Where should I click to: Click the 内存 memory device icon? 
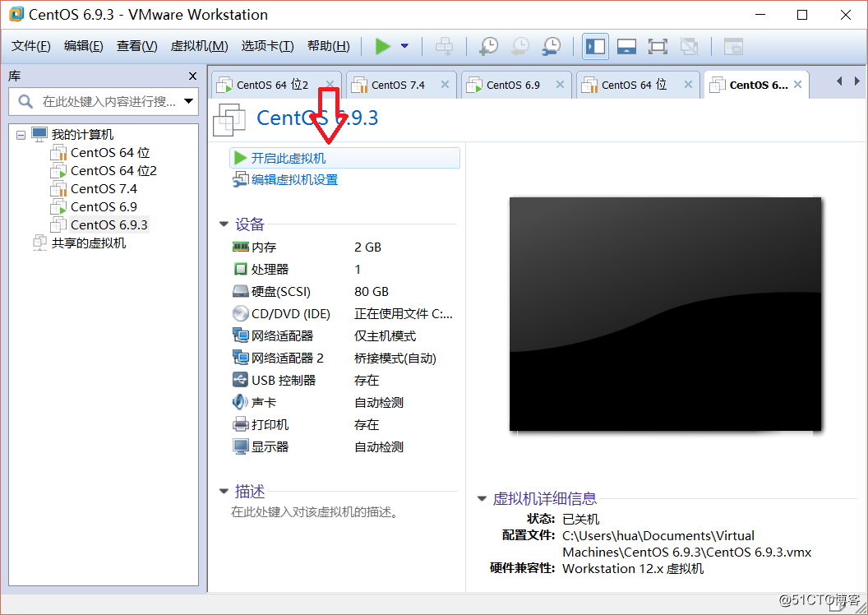tap(240, 247)
